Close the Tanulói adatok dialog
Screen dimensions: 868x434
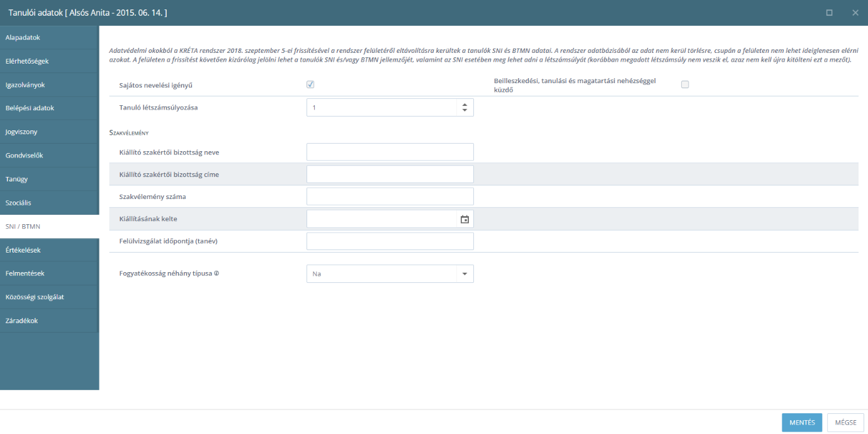pos(855,13)
